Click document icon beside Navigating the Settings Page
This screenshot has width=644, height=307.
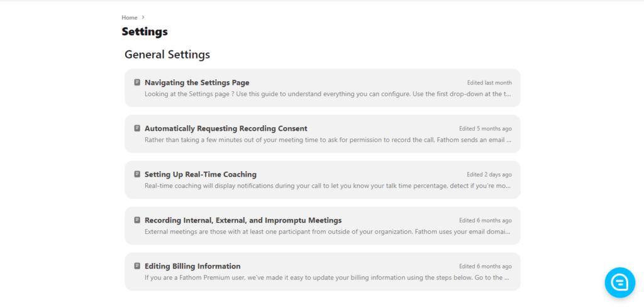(137, 82)
